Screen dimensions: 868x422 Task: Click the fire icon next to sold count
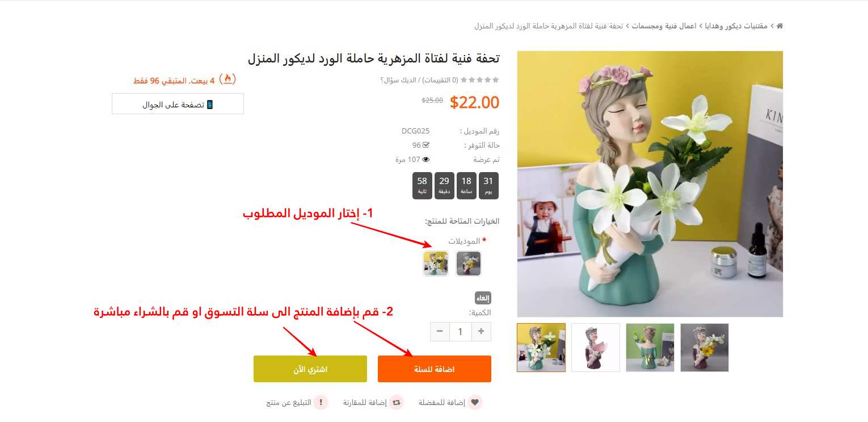tap(227, 79)
